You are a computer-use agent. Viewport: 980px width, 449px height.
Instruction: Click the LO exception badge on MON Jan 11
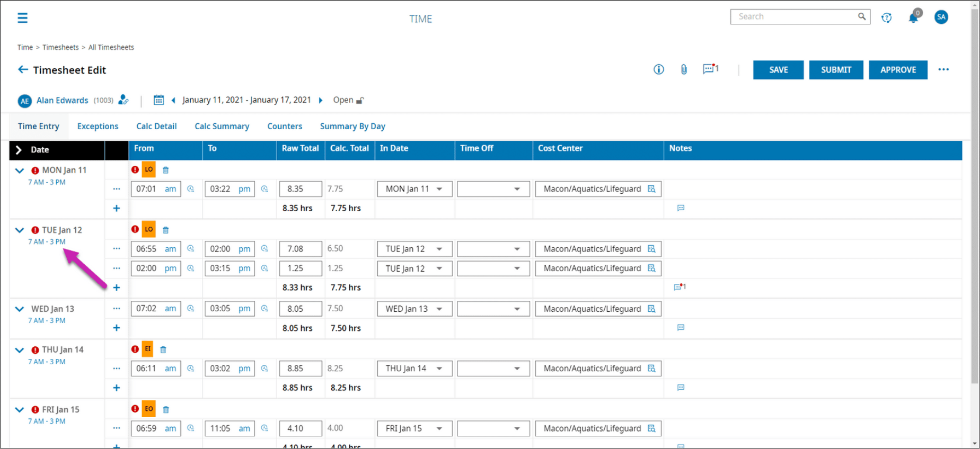point(149,169)
